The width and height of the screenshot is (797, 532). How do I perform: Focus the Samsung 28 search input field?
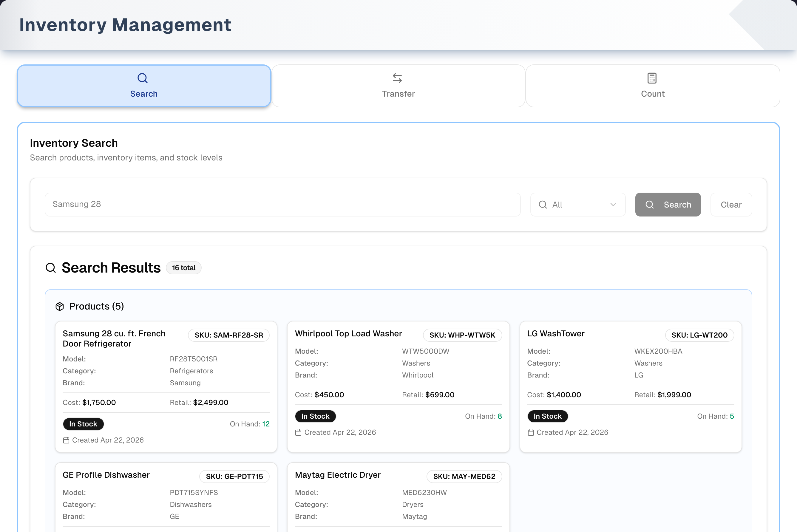283,204
